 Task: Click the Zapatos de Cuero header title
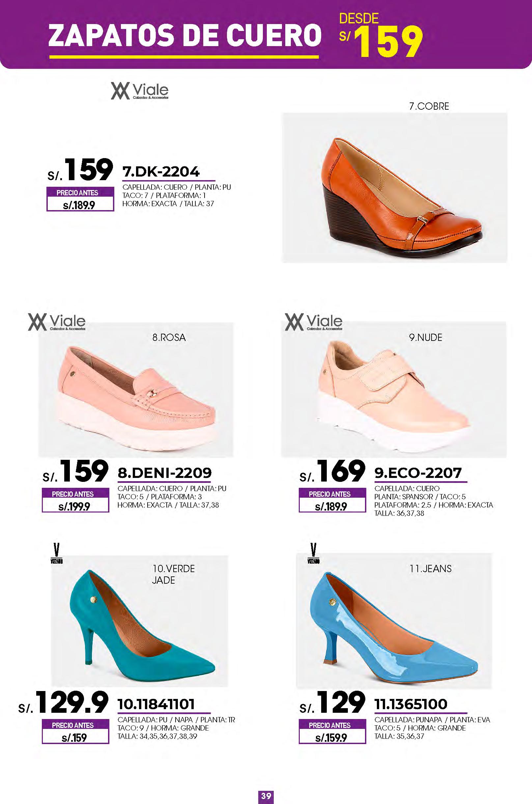pos(184,35)
